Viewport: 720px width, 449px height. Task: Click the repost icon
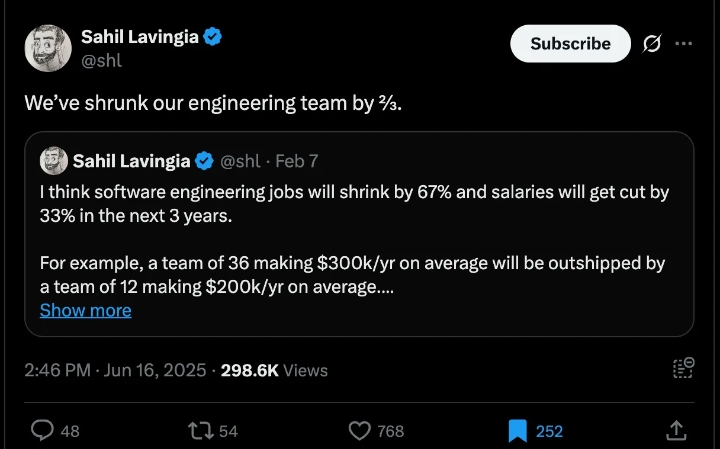(x=200, y=431)
